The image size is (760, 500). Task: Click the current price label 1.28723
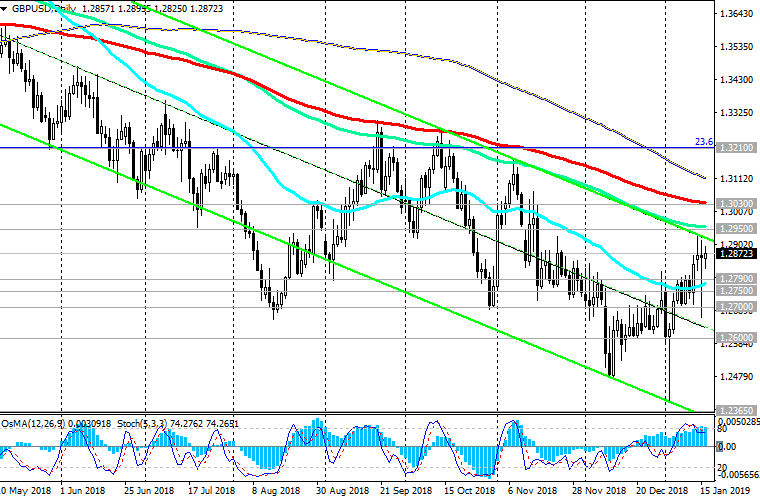[x=735, y=254]
